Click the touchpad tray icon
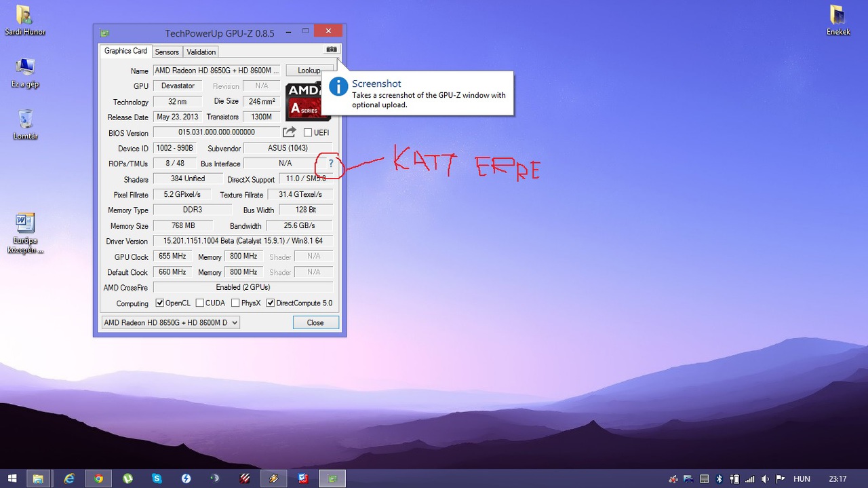The image size is (868, 488). (x=705, y=478)
